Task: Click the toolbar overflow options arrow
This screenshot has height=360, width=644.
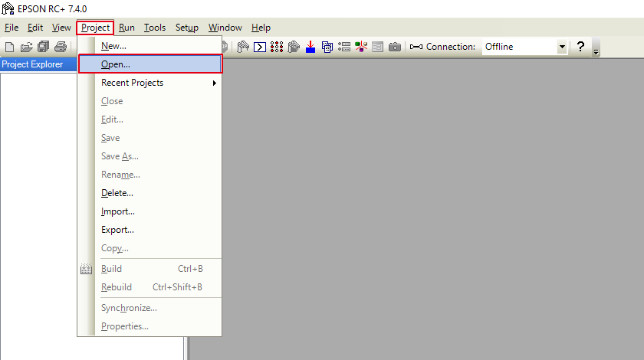Action: pyautogui.click(x=596, y=52)
